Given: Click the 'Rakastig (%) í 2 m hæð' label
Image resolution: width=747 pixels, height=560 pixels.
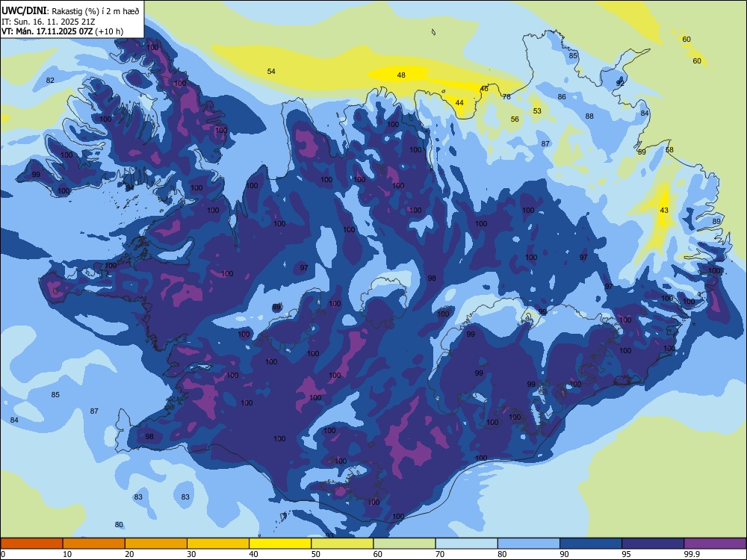Looking at the screenshot, I should point(96,11).
